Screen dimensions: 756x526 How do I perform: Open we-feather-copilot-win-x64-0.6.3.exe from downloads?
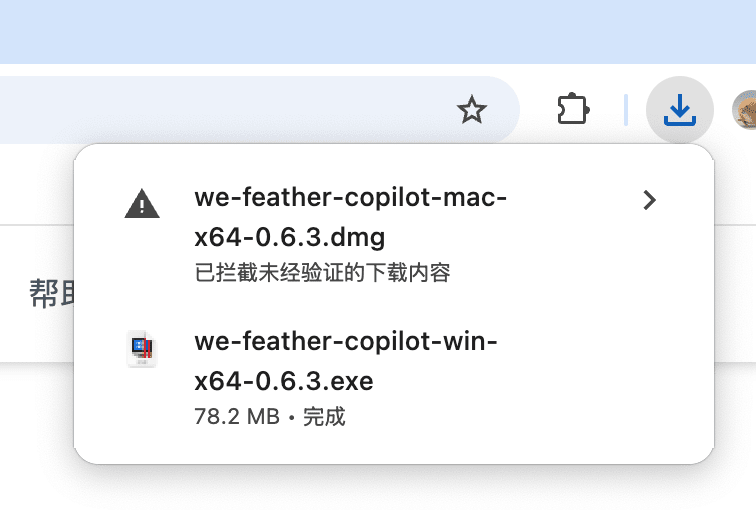click(345, 343)
